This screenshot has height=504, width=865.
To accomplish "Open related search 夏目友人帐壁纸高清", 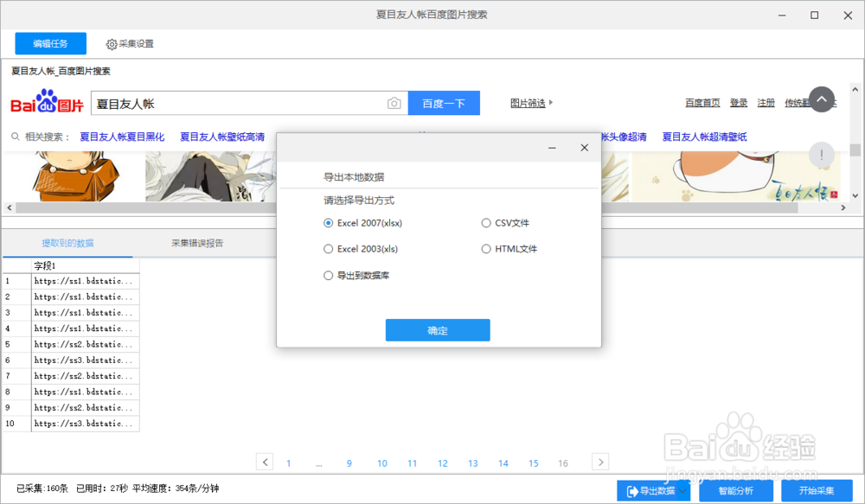I will (221, 137).
